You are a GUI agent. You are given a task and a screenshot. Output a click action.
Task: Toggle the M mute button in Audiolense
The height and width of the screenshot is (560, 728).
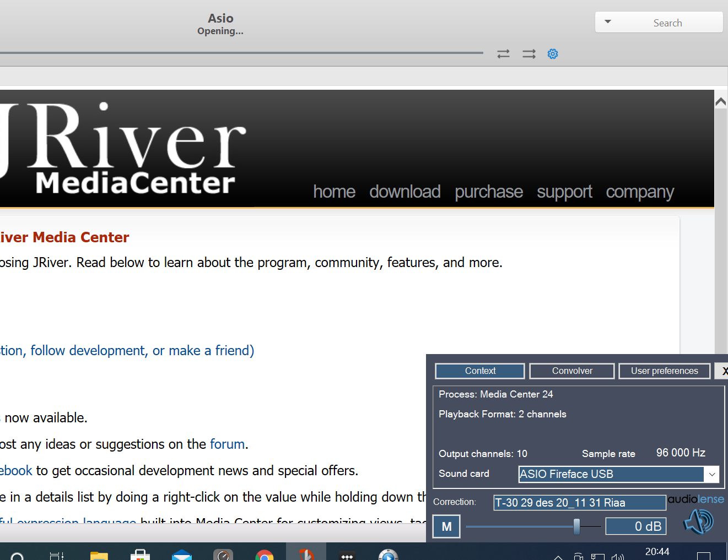coord(446,526)
